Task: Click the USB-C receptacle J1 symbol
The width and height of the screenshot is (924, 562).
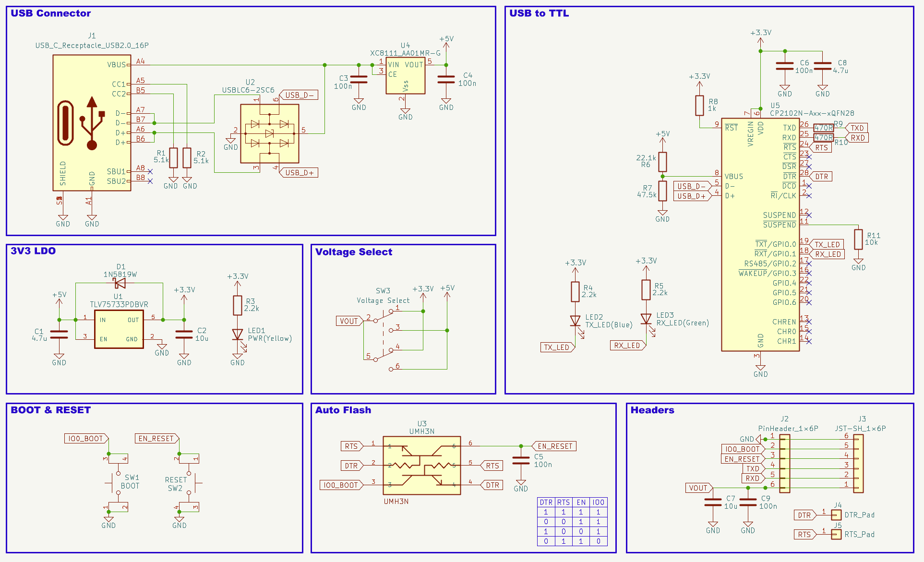Action: click(91, 123)
